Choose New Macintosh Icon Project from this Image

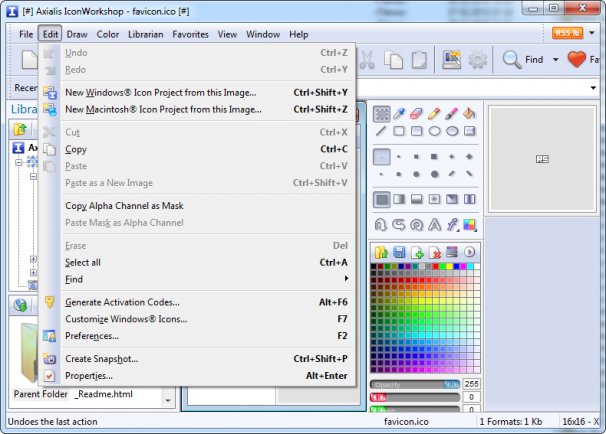pyautogui.click(x=197, y=110)
